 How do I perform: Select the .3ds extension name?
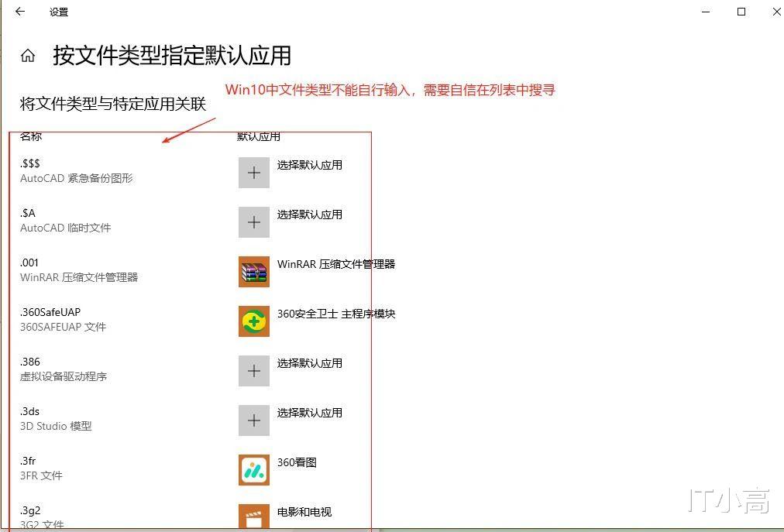(x=30, y=411)
